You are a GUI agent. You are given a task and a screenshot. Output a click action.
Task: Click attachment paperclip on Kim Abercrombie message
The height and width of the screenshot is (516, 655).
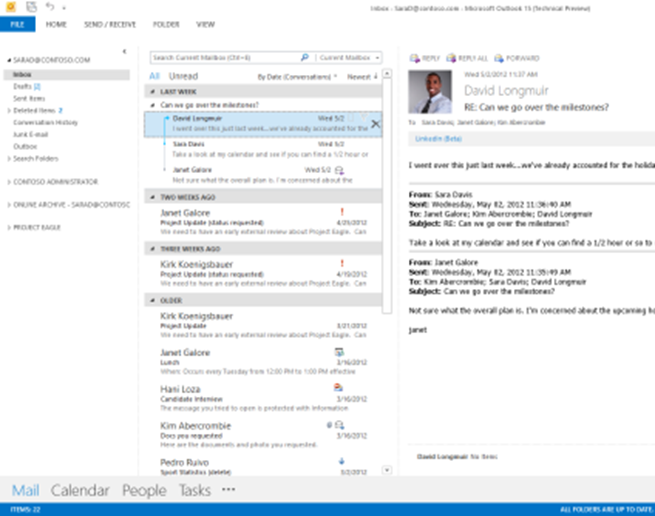tap(329, 425)
